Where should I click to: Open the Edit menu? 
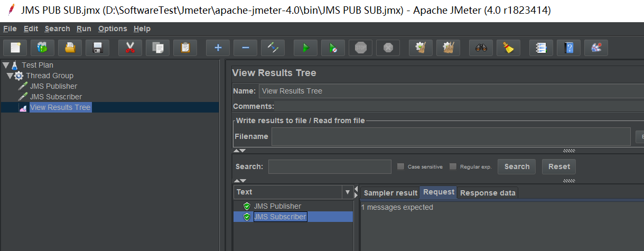tap(31, 29)
